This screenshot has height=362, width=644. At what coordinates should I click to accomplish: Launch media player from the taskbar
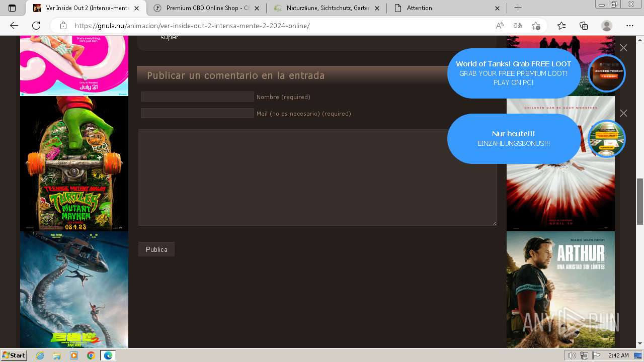click(x=74, y=355)
